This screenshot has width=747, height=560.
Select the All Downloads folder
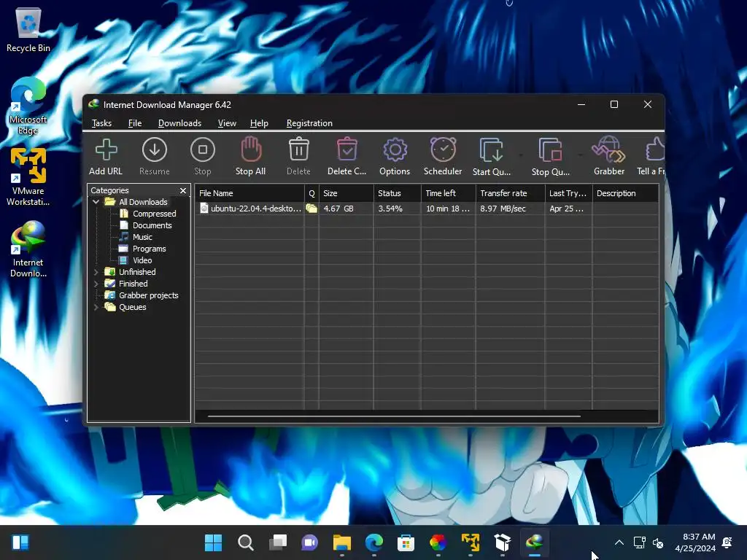click(x=143, y=202)
